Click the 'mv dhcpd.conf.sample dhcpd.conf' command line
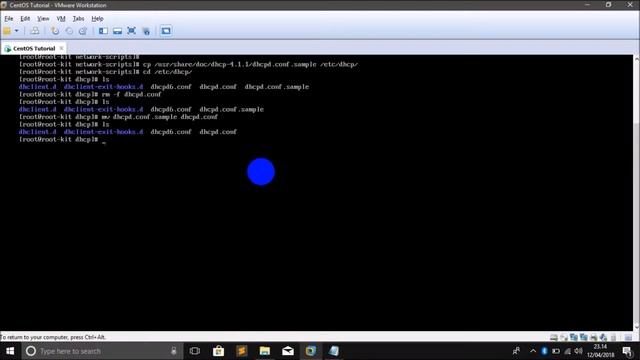Image resolution: width=640 pixels, height=360 pixels. pyautogui.click(x=118, y=117)
